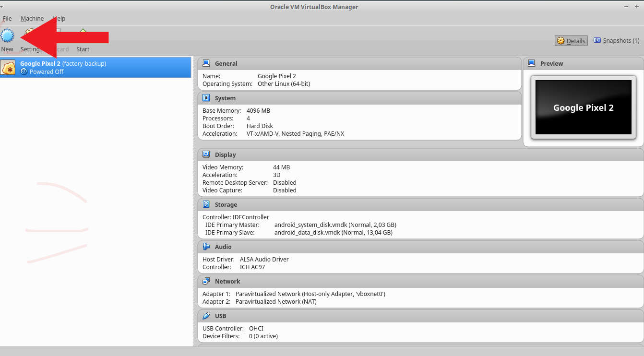The image size is (644, 356).
Task: Click the 'Powered Off' status text
Action: pyautogui.click(x=47, y=72)
